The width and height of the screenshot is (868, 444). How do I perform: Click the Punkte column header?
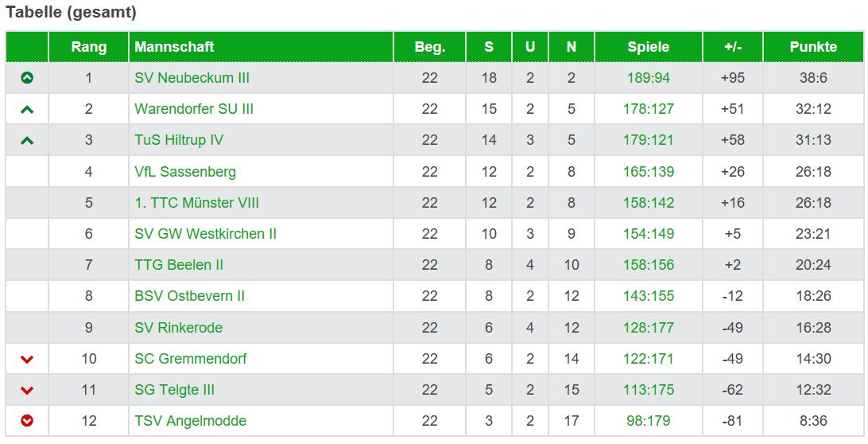click(x=813, y=47)
